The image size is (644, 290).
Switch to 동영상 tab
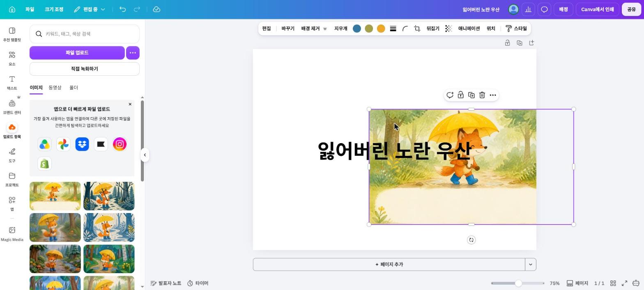pos(55,88)
